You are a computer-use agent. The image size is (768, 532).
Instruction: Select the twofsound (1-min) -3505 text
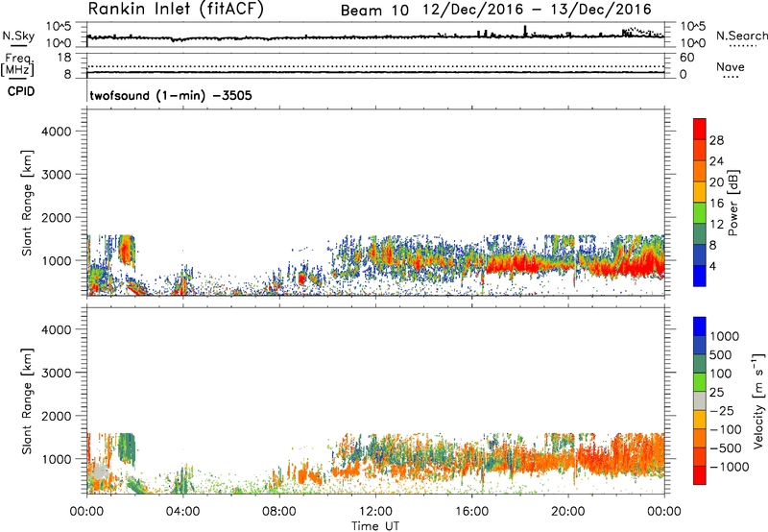coord(171,95)
